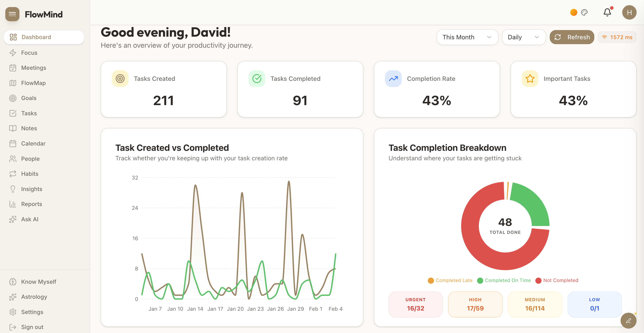Open the user avatar H
The height and width of the screenshot is (333, 644).
(x=629, y=12)
